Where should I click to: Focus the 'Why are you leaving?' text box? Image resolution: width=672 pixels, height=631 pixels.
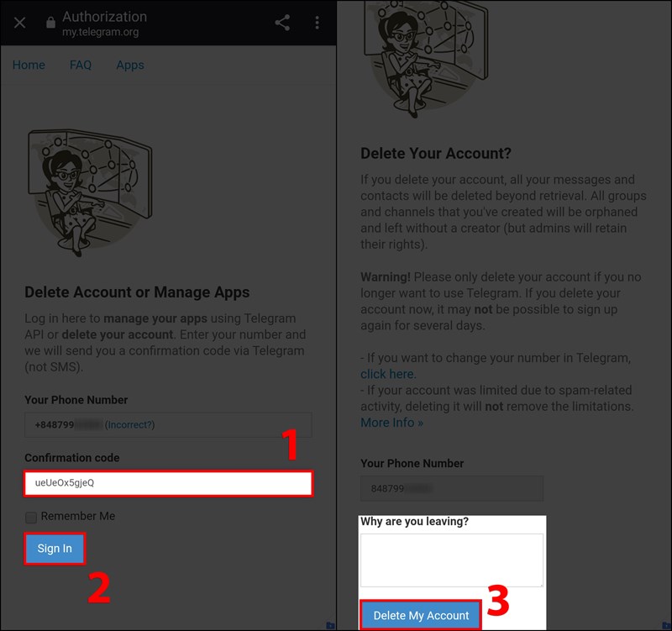[x=452, y=560]
